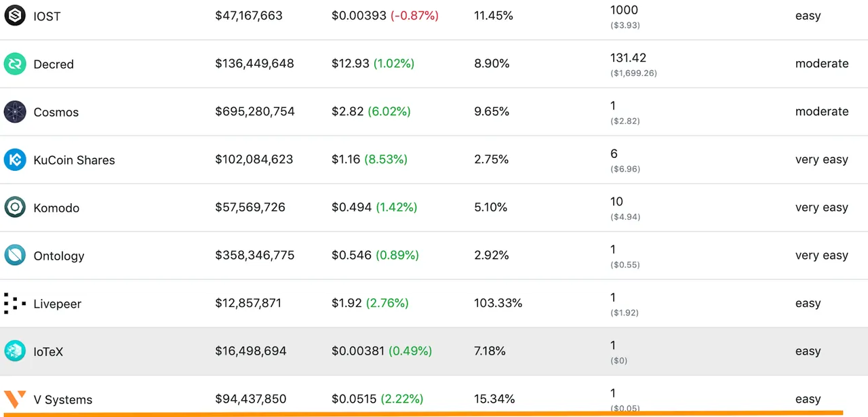Click the Decred coin logo
This screenshot has height=417, width=868.
[15, 64]
